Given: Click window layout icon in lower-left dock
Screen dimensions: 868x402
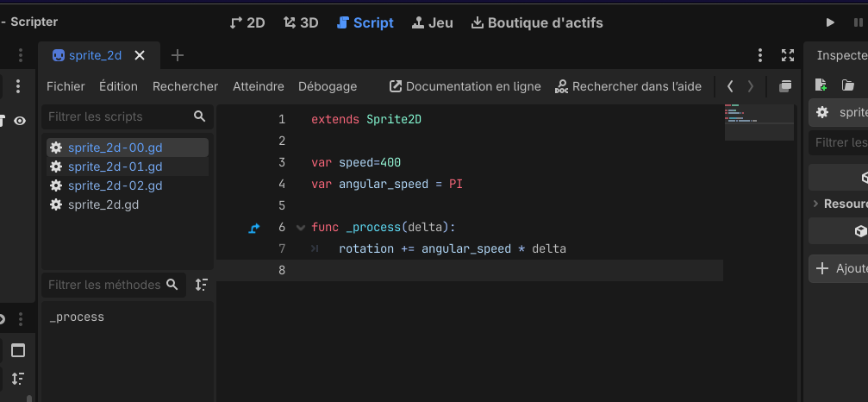Looking at the screenshot, I should 18,350.
